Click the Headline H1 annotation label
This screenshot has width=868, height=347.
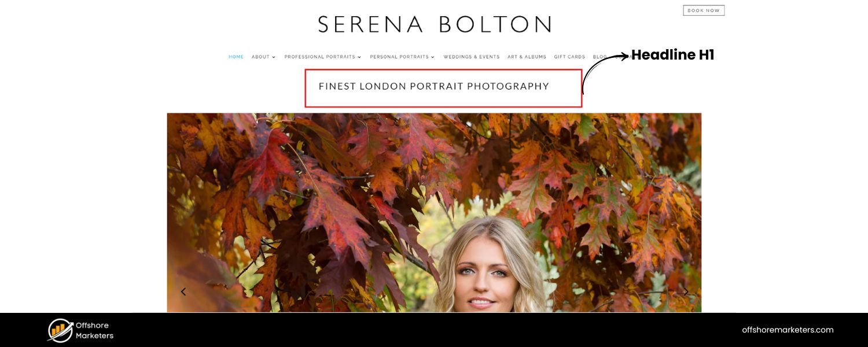[672, 55]
